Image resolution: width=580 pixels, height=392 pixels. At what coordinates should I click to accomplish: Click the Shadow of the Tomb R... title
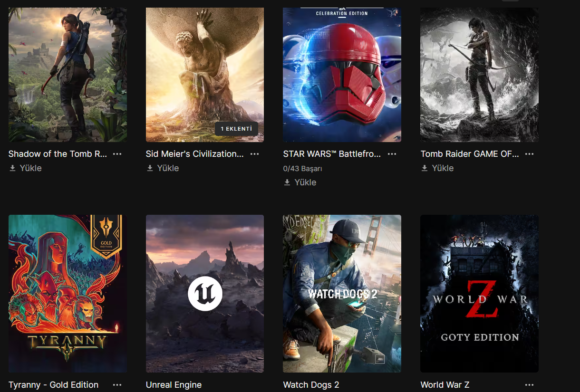(58, 154)
